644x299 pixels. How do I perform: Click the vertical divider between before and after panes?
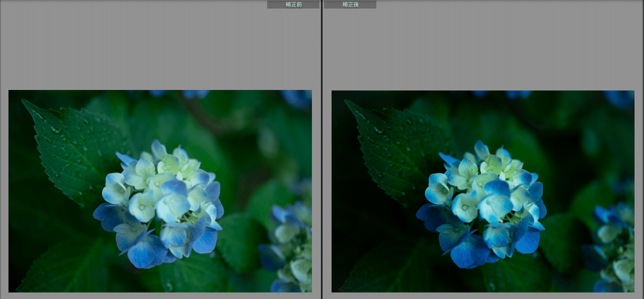click(321, 150)
